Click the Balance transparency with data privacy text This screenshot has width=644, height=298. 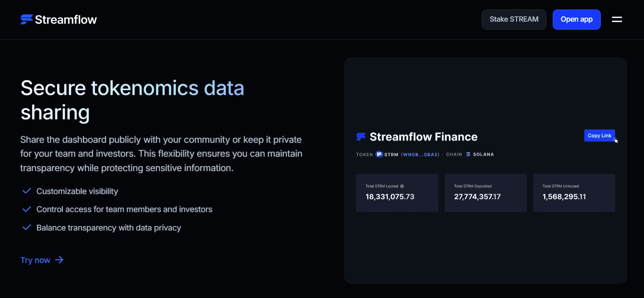click(109, 228)
